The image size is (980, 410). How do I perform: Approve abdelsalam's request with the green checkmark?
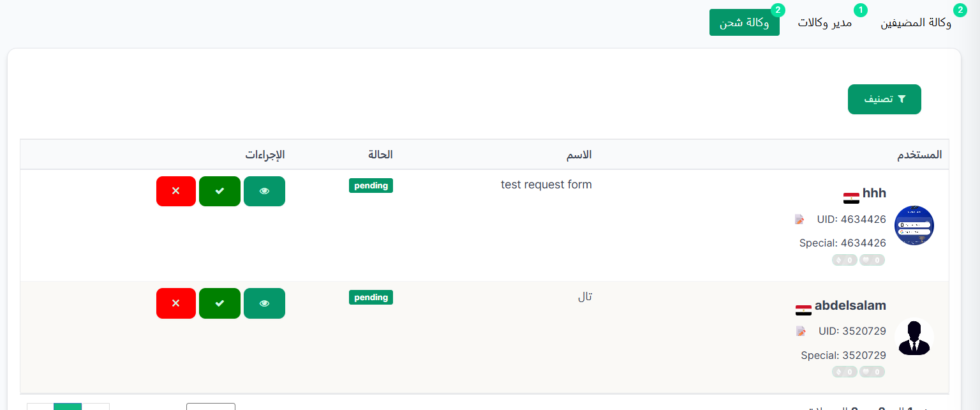(x=219, y=303)
